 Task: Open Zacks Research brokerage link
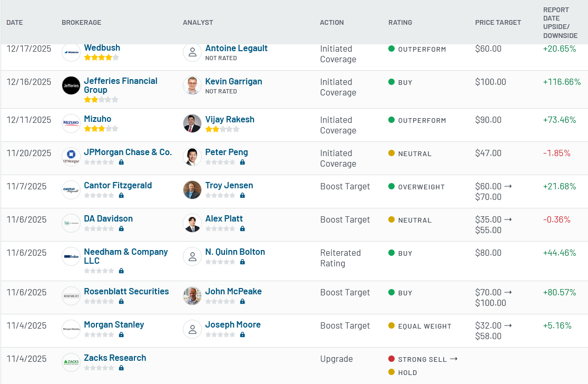[x=115, y=358]
